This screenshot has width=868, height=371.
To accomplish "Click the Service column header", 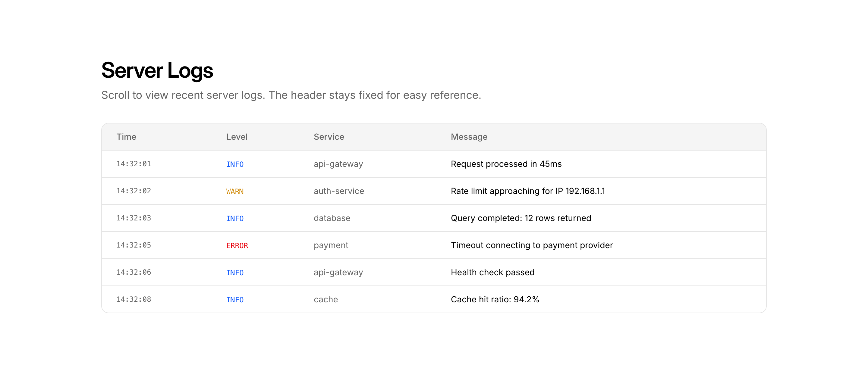I will coord(329,137).
